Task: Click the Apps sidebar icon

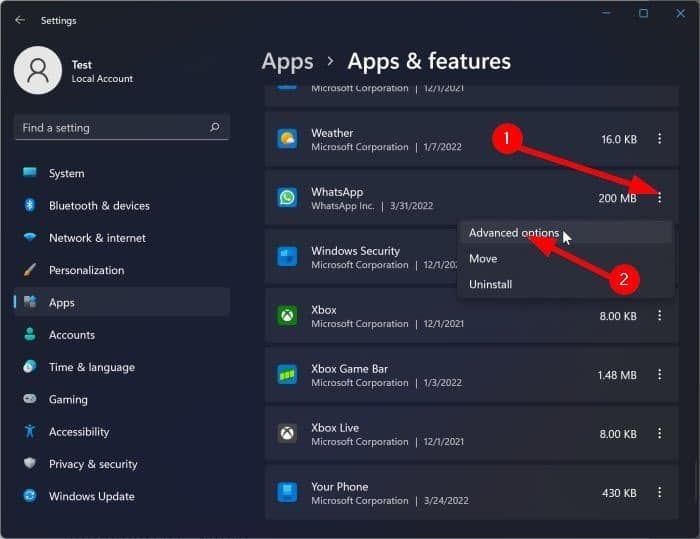Action: click(x=30, y=302)
